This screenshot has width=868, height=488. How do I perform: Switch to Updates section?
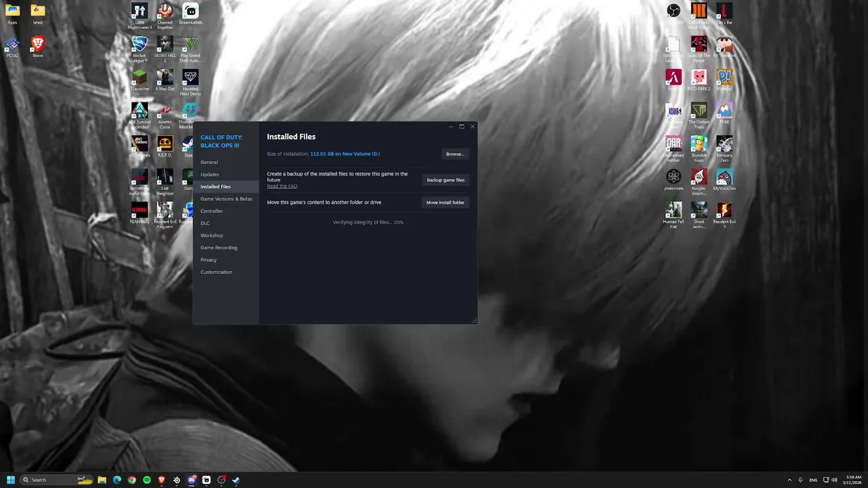(x=210, y=174)
